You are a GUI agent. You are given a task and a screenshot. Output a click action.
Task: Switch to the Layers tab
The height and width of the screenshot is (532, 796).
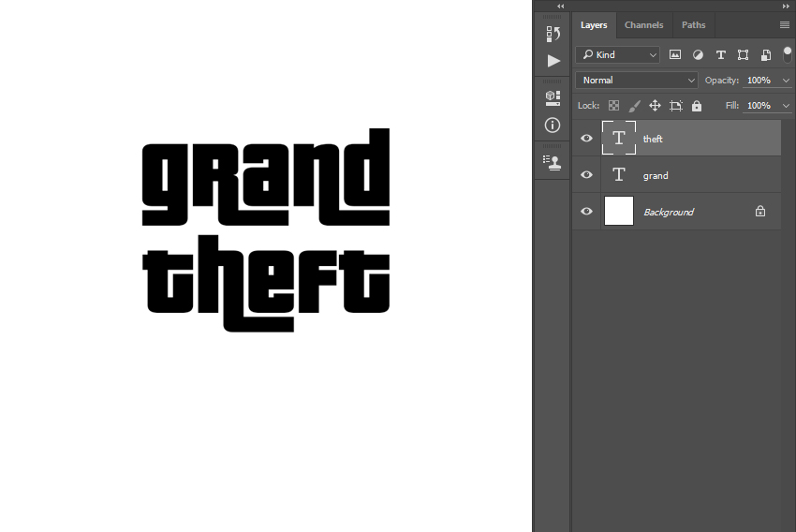[x=594, y=25]
